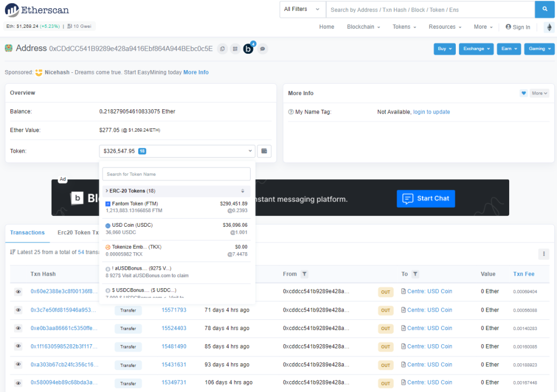Viewport: 557px width, 392px height.
Task: Open the Nicehash More Info link
Action: click(196, 72)
